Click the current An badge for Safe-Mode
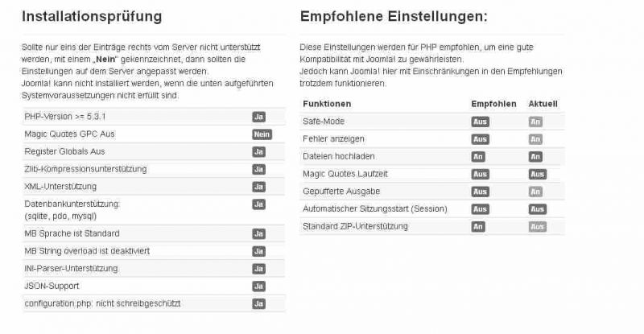Screen dimensions: 644x334 click(535, 122)
